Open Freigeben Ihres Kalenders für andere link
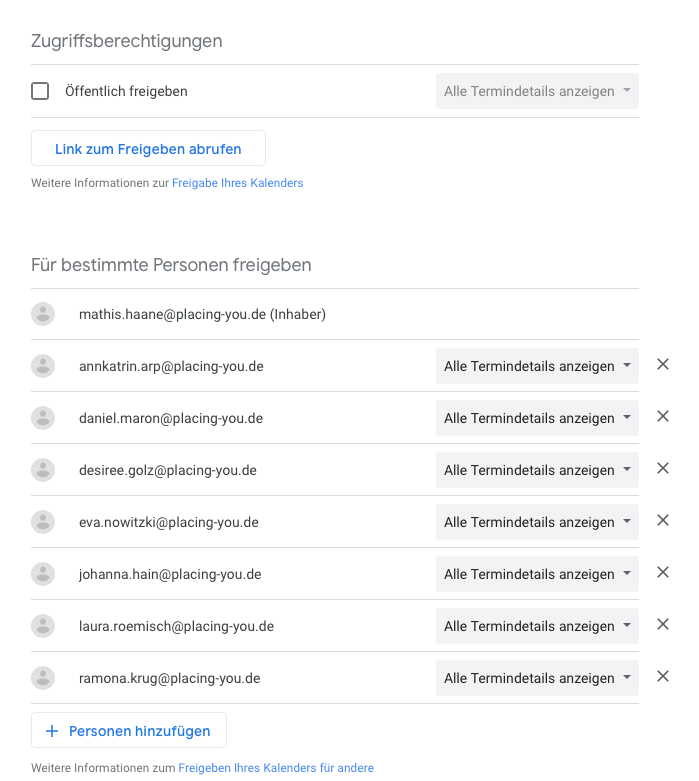This screenshot has width=699, height=781. coord(276,768)
